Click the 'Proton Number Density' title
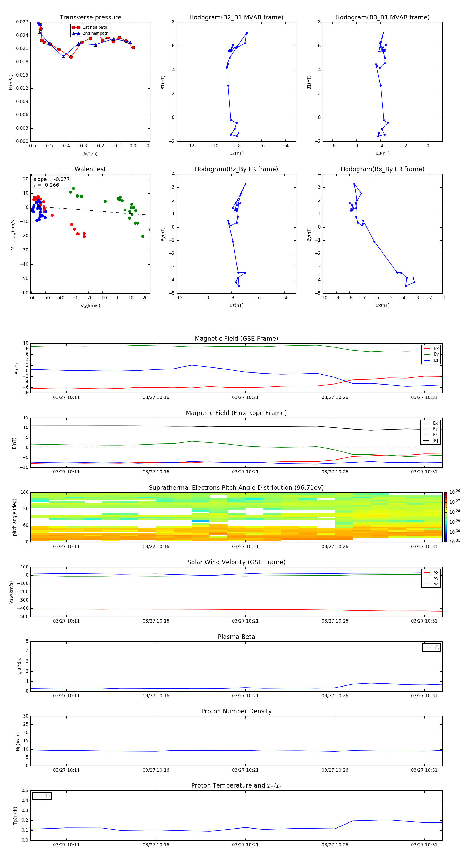The width and height of the screenshot is (473, 868). [x=236, y=711]
